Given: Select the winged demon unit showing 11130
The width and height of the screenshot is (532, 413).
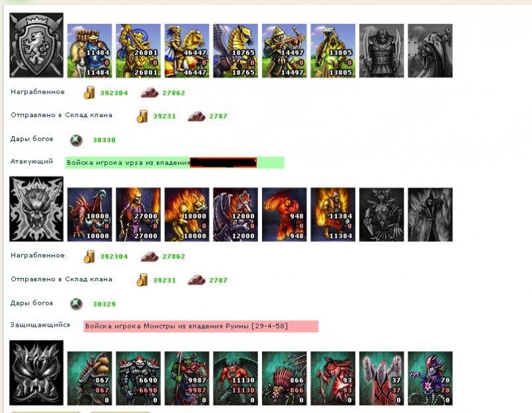Looking at the screenshot, I should tap(235, 378).
